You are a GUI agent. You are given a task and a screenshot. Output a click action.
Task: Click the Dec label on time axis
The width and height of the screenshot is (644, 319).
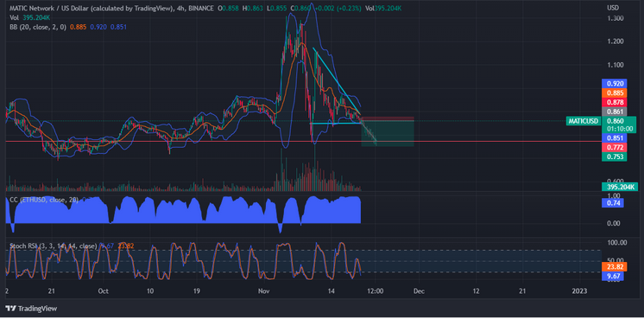(419, 291)
